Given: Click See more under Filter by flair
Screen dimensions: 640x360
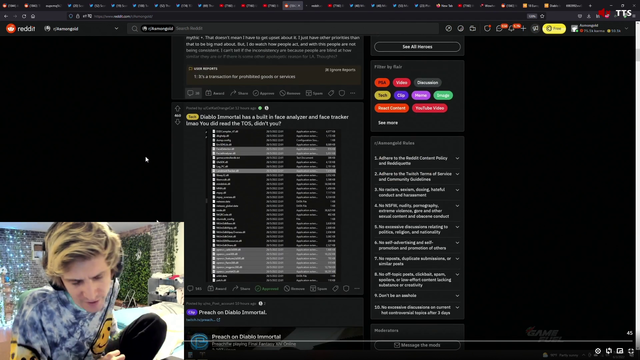Looking at the screenshot, I should pyautogui.click(x=388, y=123).
